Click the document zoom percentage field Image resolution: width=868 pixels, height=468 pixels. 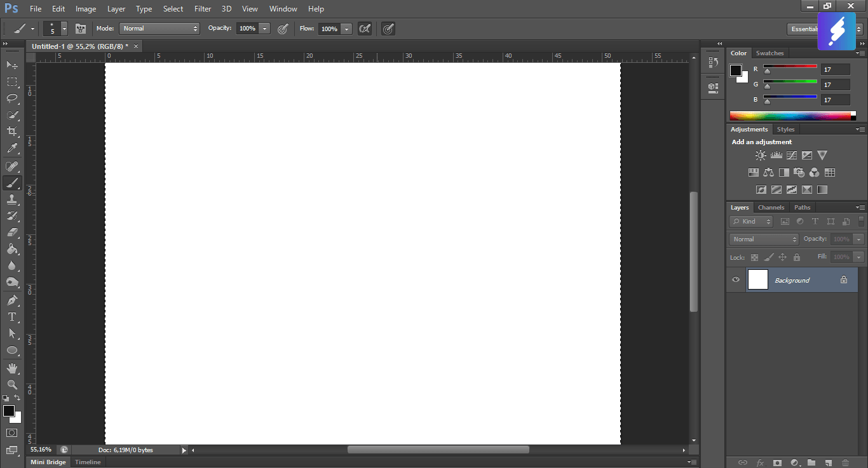click(40, 449)
